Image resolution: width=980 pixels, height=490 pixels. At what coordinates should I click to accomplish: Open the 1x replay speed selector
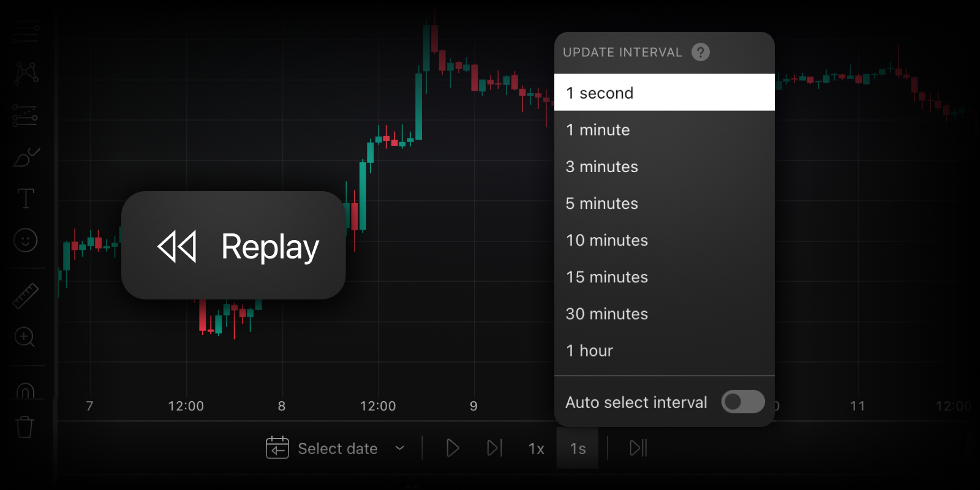[x=536, y=448]
